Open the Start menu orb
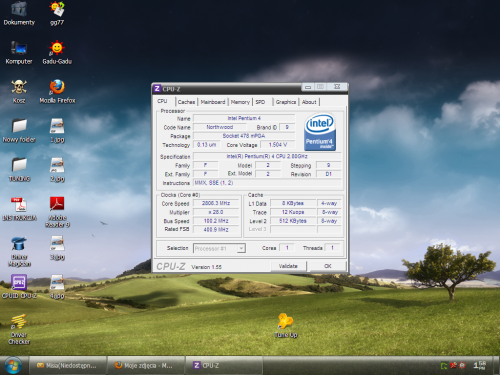Viewport: 500px width, 375px height. [13, 365]
